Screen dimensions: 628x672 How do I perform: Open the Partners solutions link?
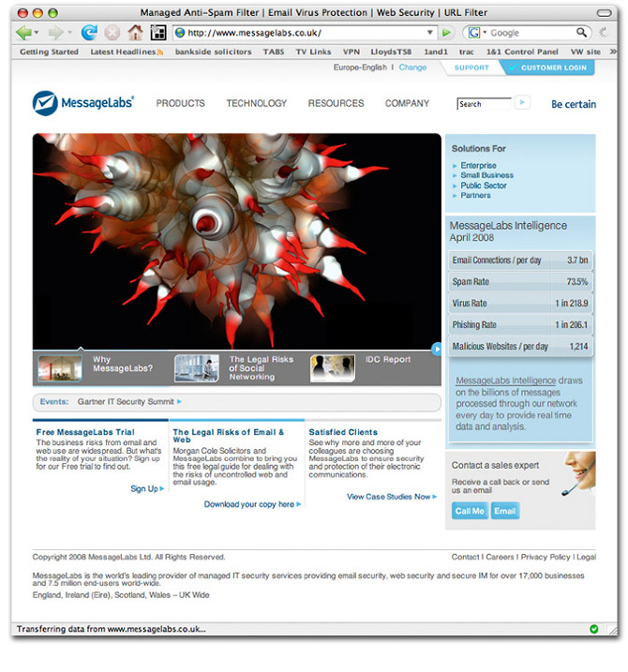[475, 196]
